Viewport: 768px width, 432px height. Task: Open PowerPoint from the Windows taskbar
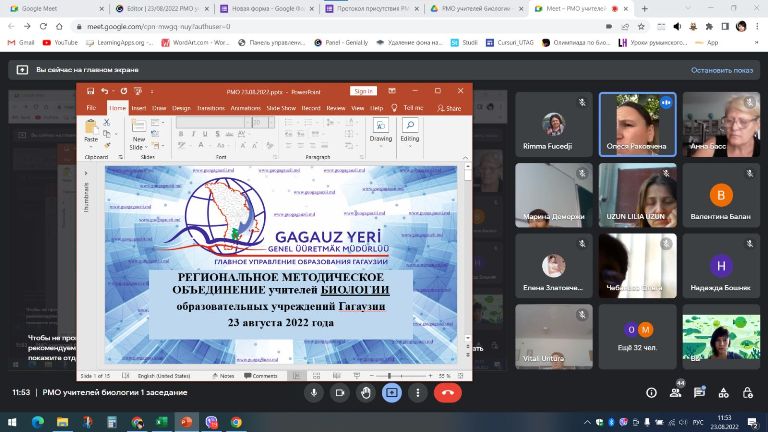186,422
